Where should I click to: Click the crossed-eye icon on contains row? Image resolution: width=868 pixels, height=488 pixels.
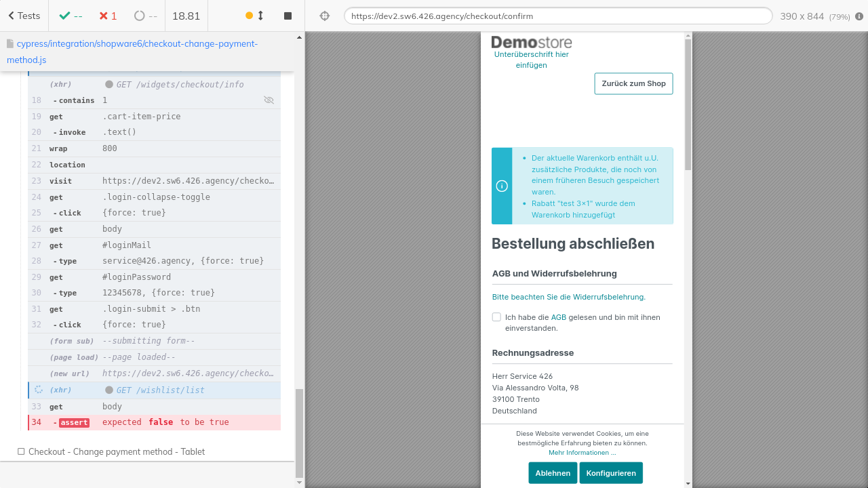269,100
